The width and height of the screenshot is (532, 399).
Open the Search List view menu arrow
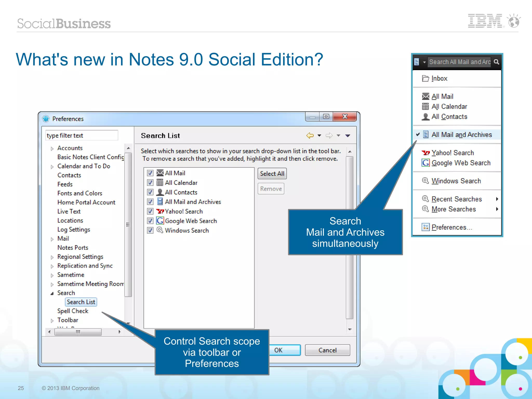[x=348, y=136]
